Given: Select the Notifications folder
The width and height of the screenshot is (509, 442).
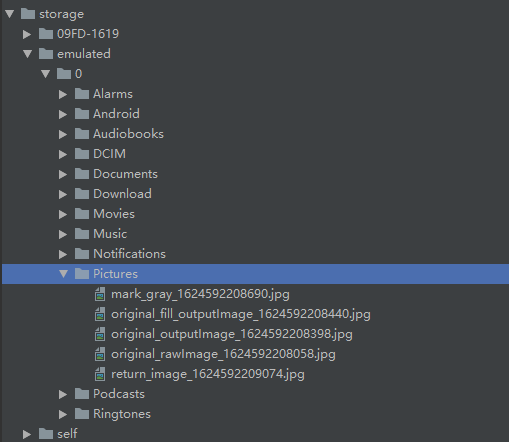Looking at the screenshot, I should click(129, 254).
